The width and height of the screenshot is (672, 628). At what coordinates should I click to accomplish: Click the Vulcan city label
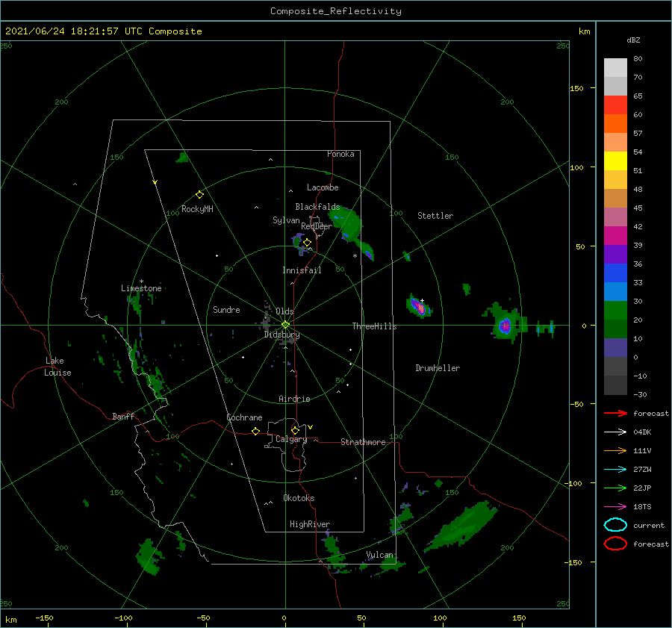click(x=380, y=555)
